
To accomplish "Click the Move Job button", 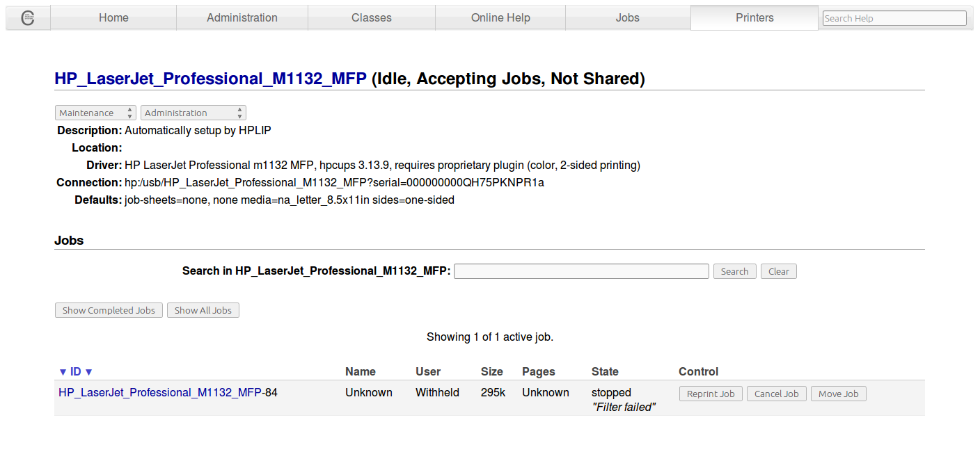I will 839,394.
